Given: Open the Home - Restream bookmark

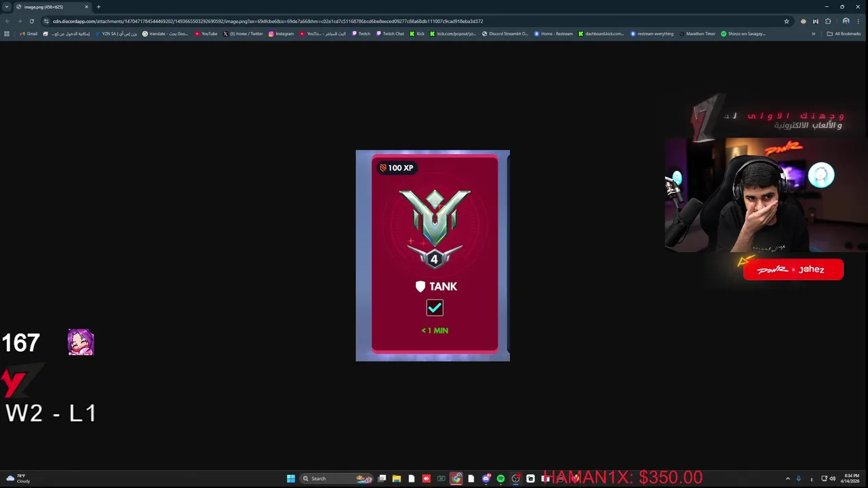Looking at the screenshot, I should click(x=553, y=34).
